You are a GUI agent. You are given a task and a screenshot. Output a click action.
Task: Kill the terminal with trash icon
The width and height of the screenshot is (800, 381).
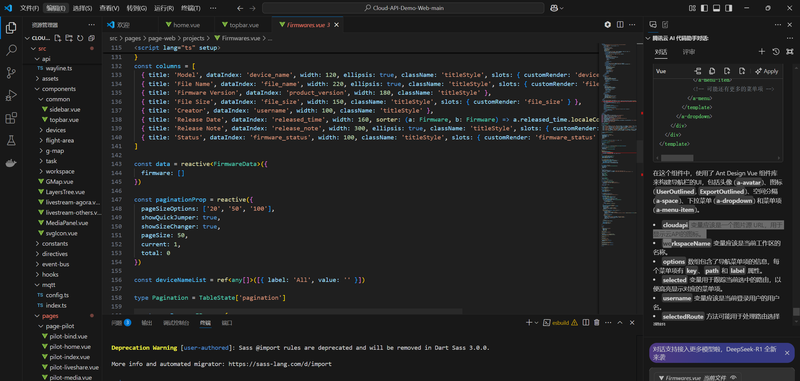pyautogui.click(x=596, y=322)
